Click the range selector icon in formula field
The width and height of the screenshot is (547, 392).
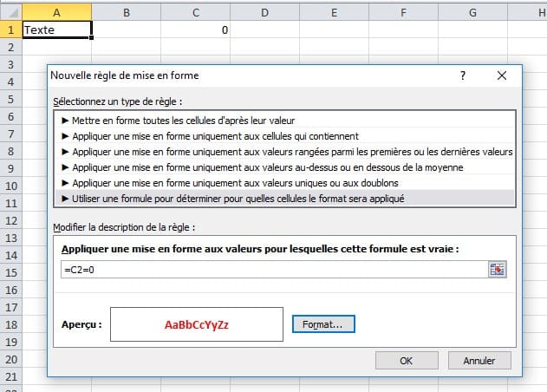point(497,270)
